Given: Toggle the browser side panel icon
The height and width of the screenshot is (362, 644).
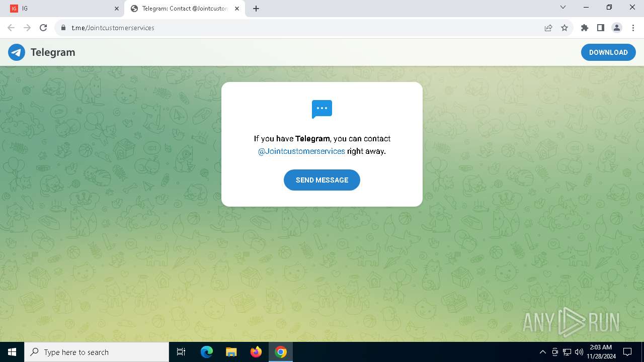Looking at the screenshot, I should click(601, 28).
